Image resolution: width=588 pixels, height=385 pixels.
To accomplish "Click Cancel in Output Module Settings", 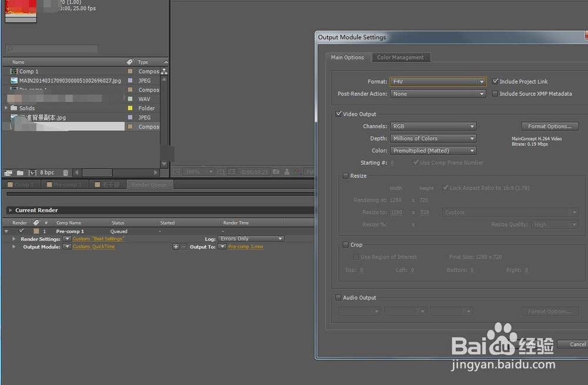I will [573, 344].
